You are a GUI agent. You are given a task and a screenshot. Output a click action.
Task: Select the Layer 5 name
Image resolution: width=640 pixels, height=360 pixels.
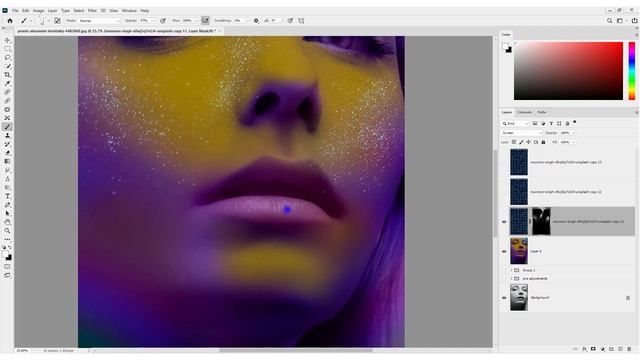point(536,251)
